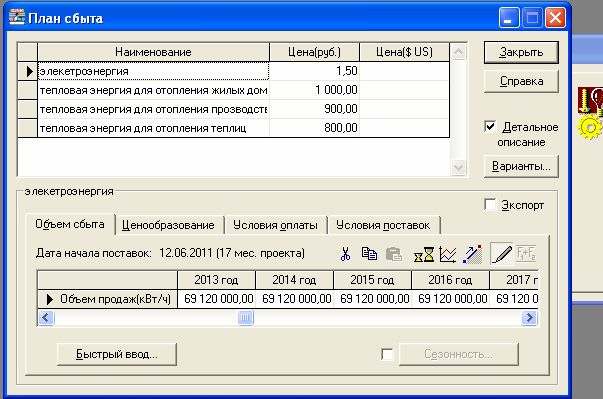
Task: Click the disabled Сезонность... button
Action: (x=458, y=354)
